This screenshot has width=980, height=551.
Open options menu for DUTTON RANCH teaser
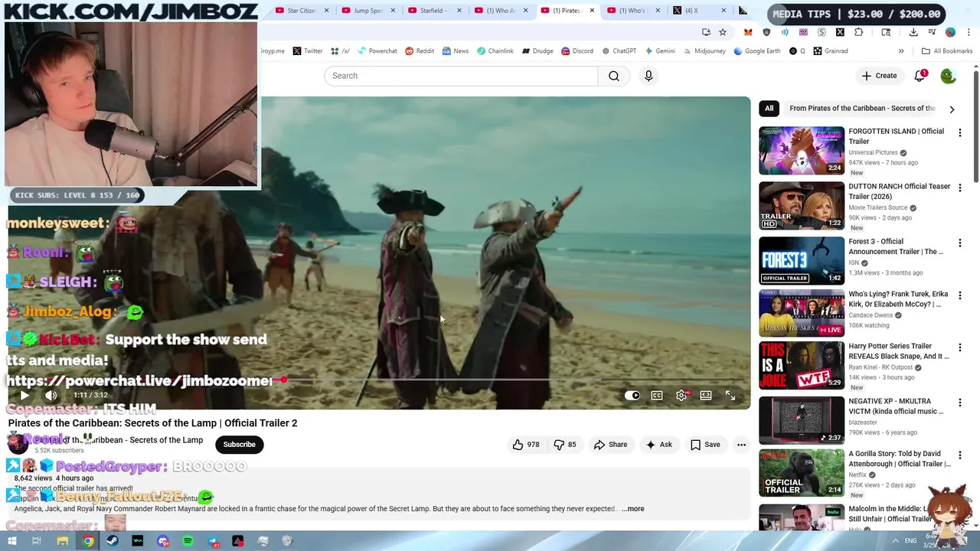tap(959, 188)
